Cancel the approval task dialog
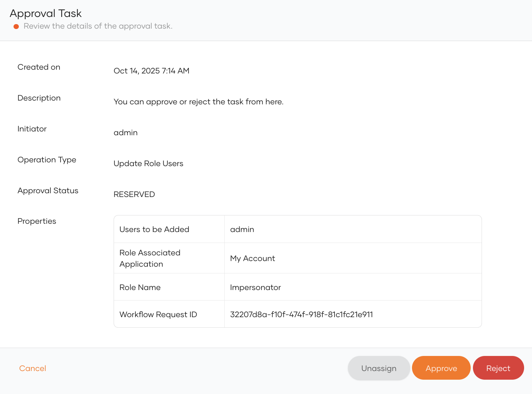532x394 pixels. point(33,368)
